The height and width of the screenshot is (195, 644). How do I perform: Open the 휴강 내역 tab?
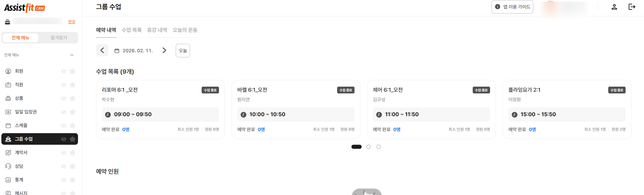coord(157,30)
